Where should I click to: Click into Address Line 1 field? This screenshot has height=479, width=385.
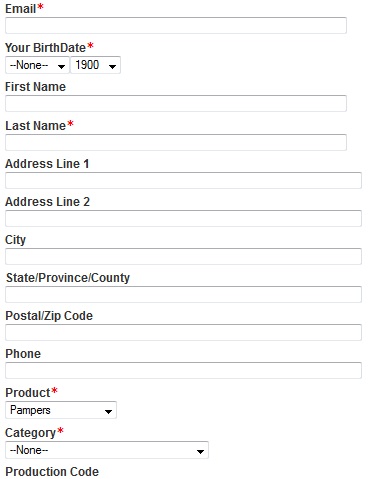(183, 180)
